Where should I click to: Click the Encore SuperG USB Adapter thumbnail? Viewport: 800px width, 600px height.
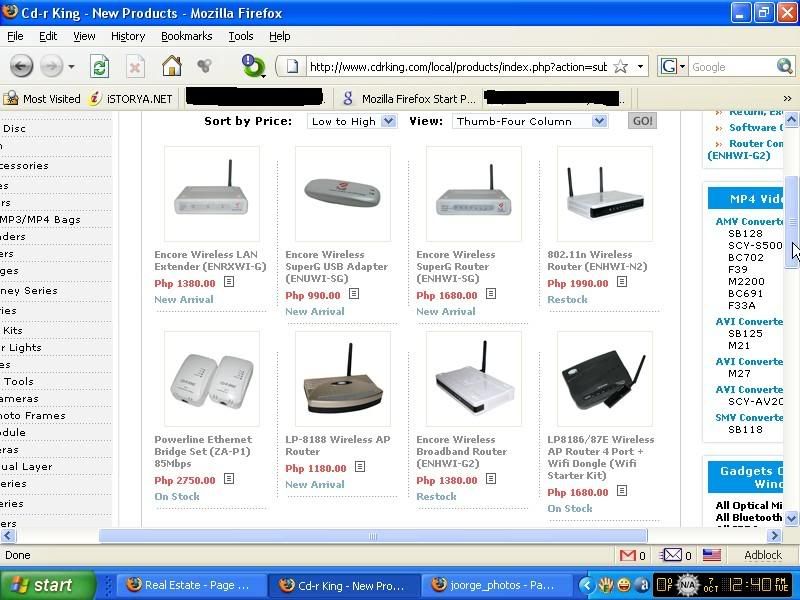pos(343,194)
